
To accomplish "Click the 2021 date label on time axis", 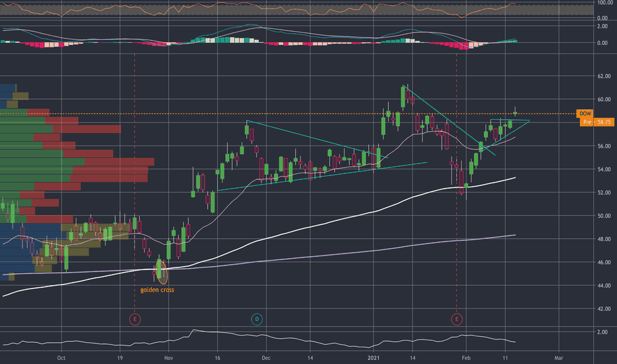I will click(x=373, y=357).
